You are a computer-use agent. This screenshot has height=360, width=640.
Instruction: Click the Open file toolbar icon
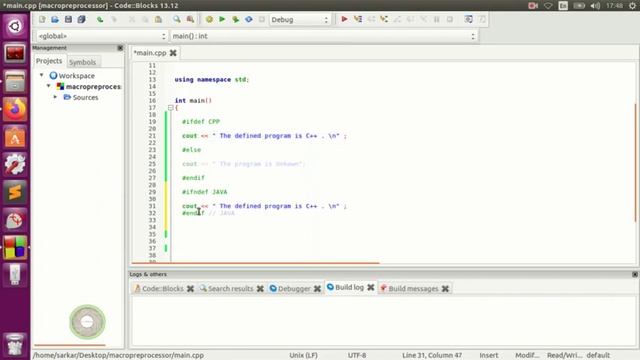55,19
